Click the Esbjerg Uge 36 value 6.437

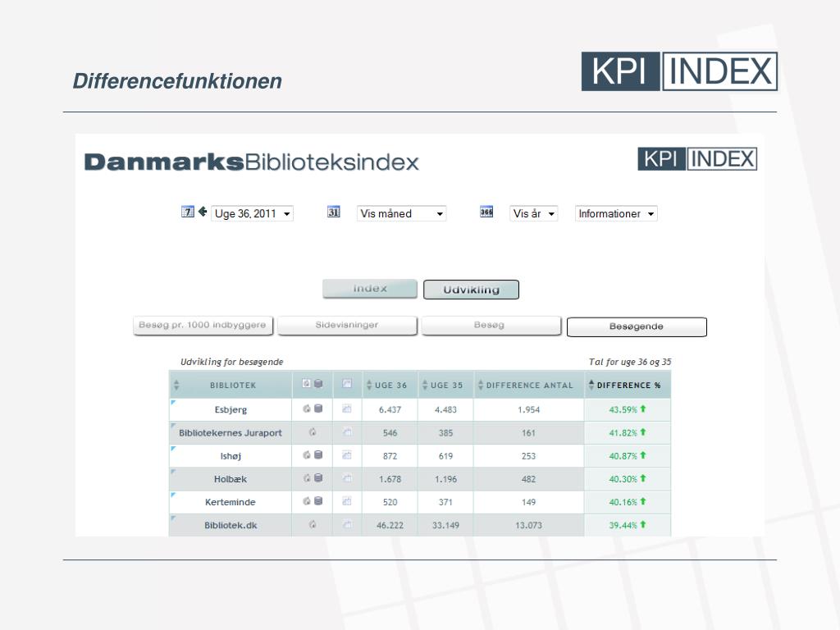[x=390, y=410]
